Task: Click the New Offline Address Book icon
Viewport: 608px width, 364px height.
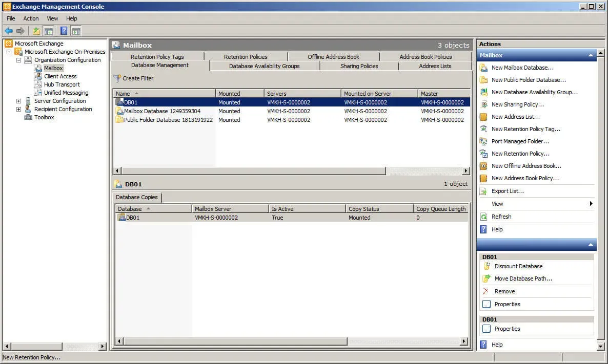Action: [x=483, y=166]
